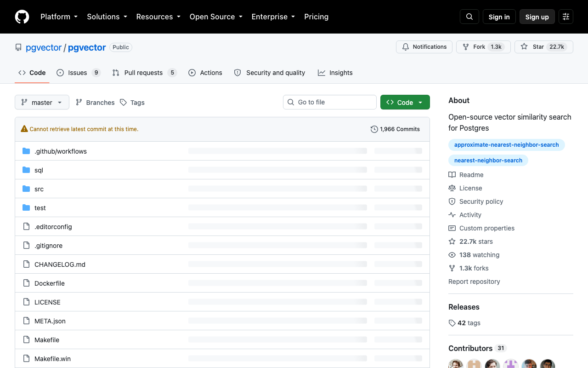This screenshot has height=368, width=588.
Task: Open the master branch selector
Action: tap(42, 102)
